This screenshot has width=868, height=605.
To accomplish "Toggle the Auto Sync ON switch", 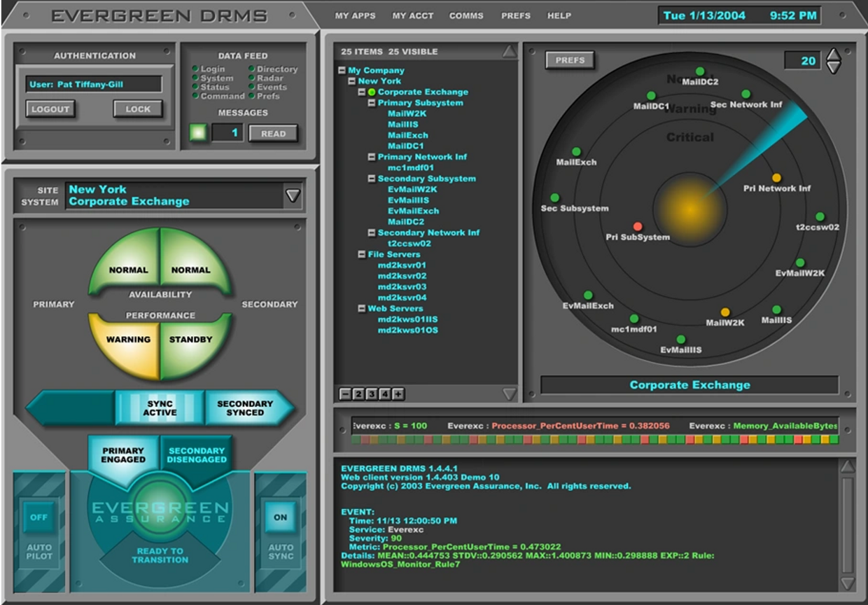I will [280, 517].
